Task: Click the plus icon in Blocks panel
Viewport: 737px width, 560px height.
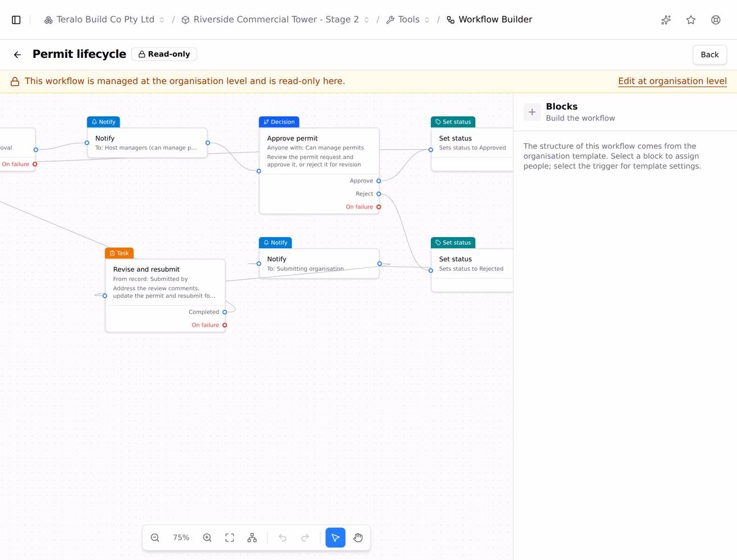Action: [532, 112]
